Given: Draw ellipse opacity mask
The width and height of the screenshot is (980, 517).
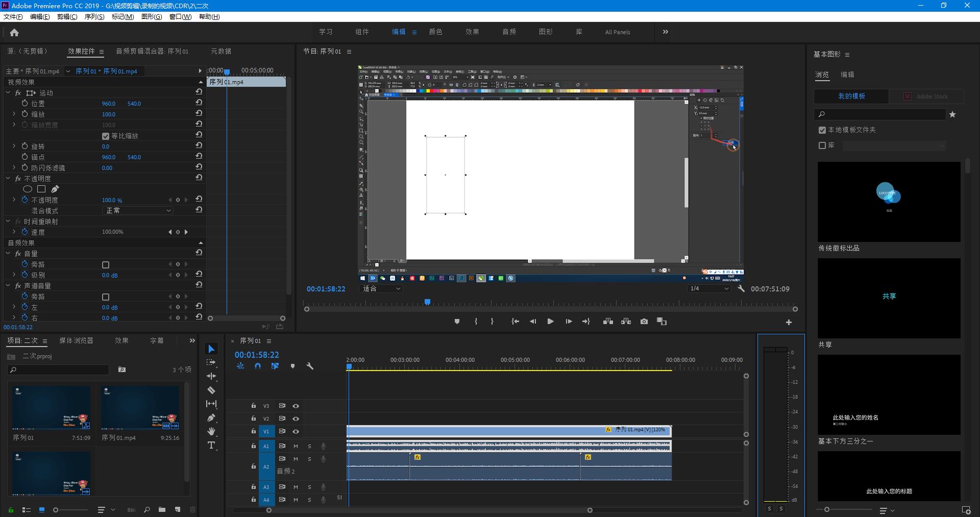Looking at the screenshot, I should [28, 189].
